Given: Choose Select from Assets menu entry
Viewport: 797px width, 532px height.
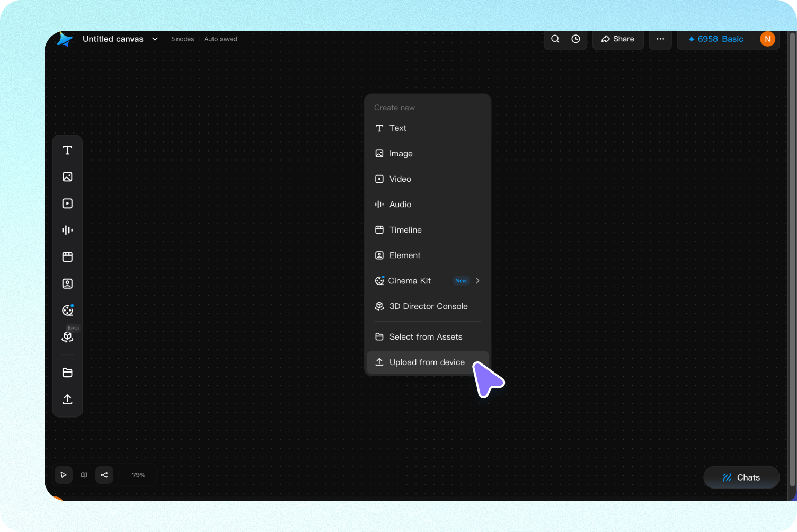Looking at the screenshot, I should pyautogui.click(x=428, y=337).
